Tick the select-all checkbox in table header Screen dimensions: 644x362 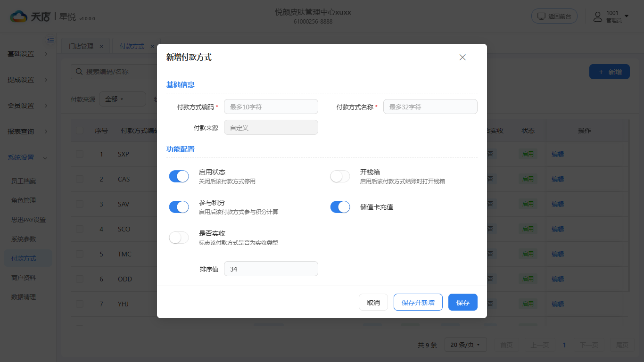80,131
